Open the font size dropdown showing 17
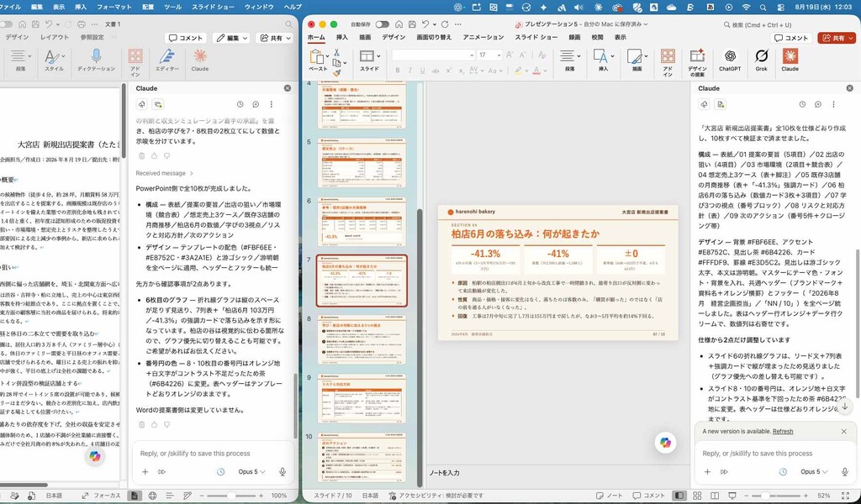Viewport: 861px width, 504px height. pyautogui.click(x=489, y=55)
